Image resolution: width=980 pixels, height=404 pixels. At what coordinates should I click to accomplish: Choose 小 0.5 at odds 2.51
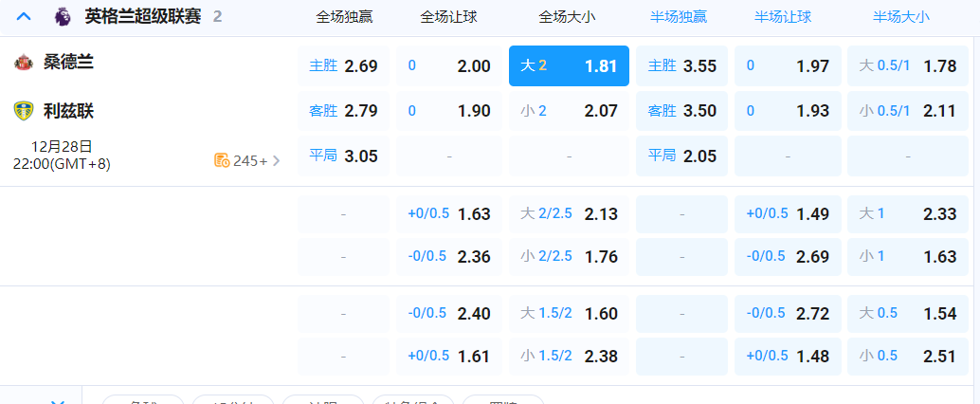(x=908, y=356)
